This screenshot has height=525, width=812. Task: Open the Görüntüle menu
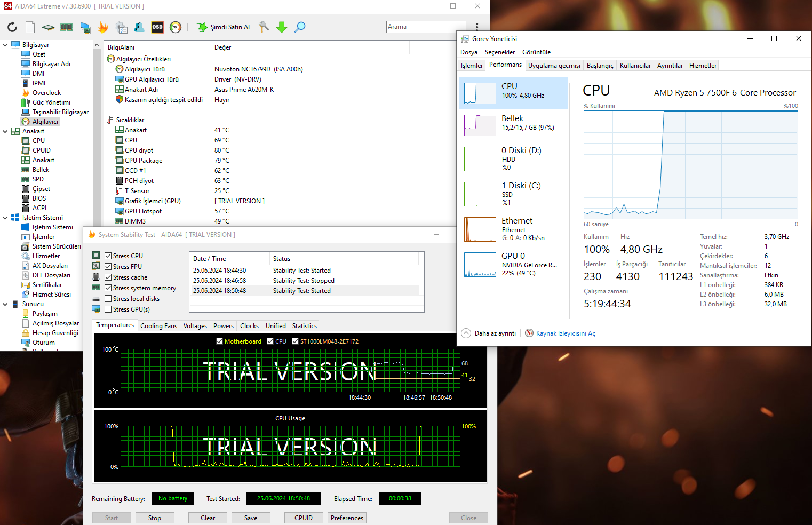click(536, 52)
